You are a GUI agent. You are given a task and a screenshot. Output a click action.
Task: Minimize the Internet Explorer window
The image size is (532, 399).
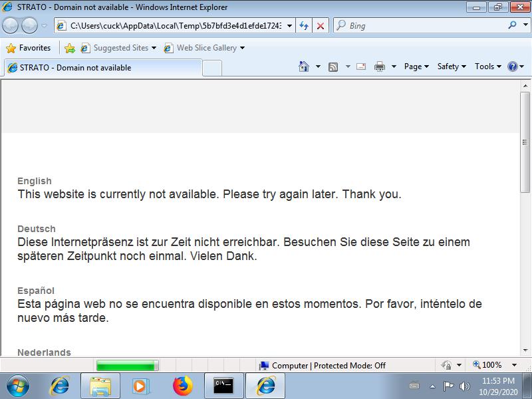pos(476,7)
